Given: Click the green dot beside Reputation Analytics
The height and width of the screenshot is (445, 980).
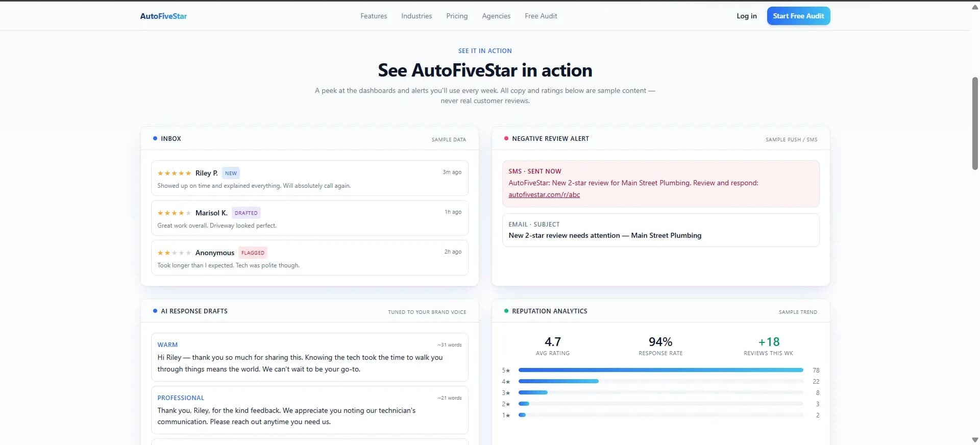Looking at the screenshot, I should (x=506, y=311).
